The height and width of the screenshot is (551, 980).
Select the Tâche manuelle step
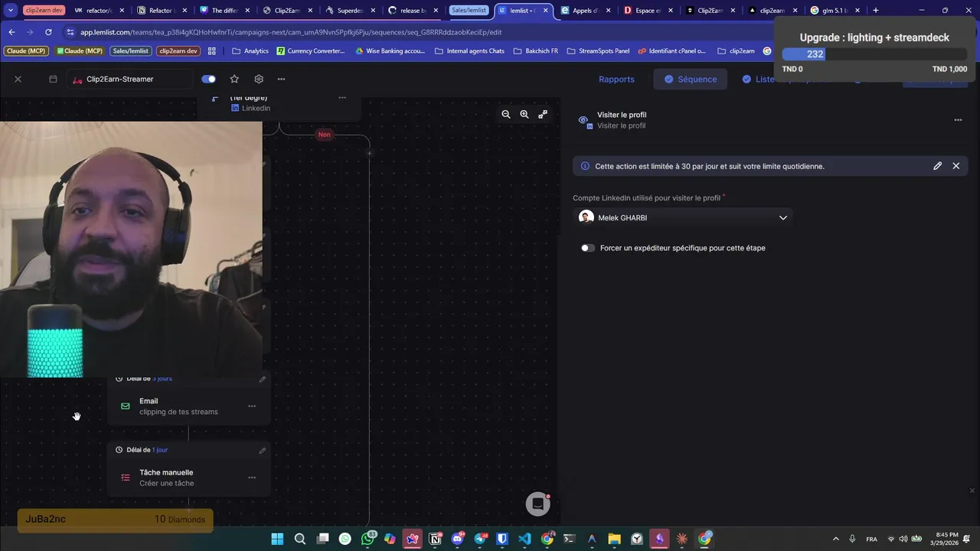188,478
